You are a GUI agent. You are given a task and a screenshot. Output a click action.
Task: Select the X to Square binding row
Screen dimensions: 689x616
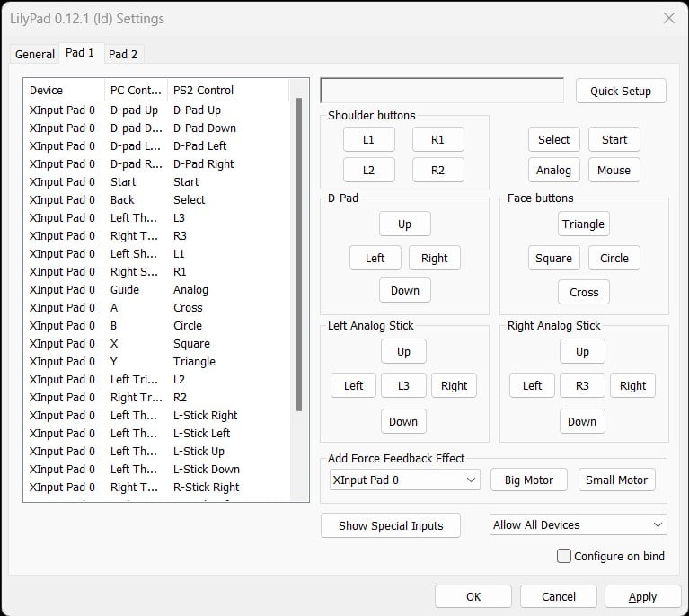click(x=157, y=344)
